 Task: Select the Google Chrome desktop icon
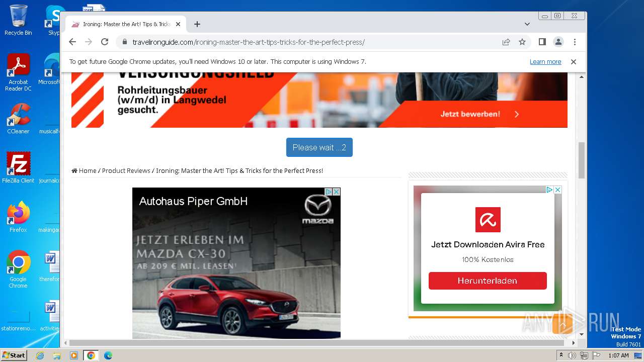point(18,269)
